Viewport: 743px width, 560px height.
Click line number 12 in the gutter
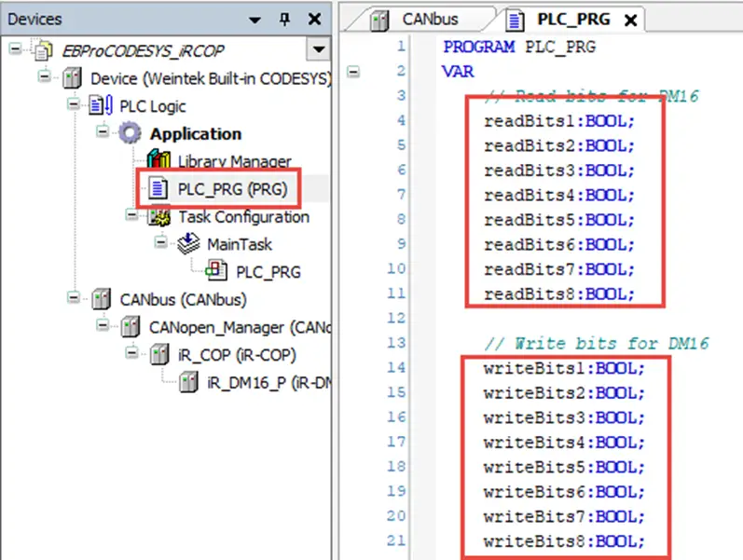click(x=396, y=318)
